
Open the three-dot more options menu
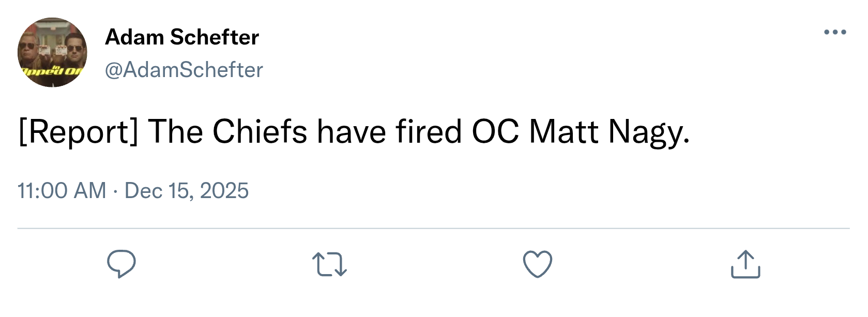835,32
